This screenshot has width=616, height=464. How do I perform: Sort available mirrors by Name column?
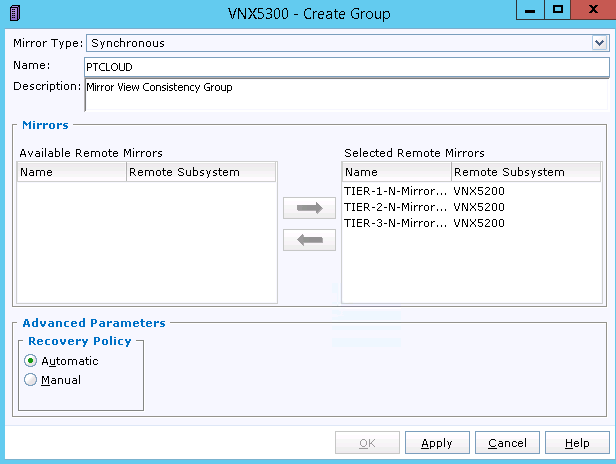point(72,172)
